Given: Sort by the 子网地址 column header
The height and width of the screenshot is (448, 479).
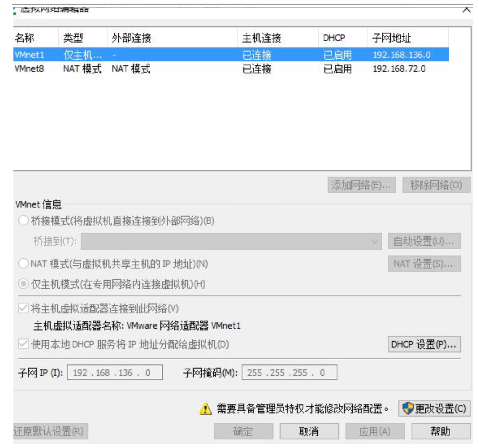Looking at the screenshot, I should click(391, 38).
